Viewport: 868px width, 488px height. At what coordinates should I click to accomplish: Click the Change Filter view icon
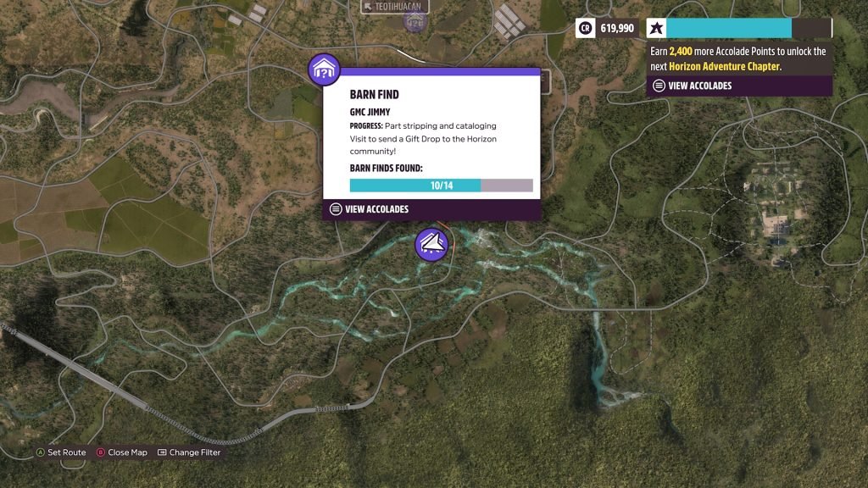tap(162, 452)
